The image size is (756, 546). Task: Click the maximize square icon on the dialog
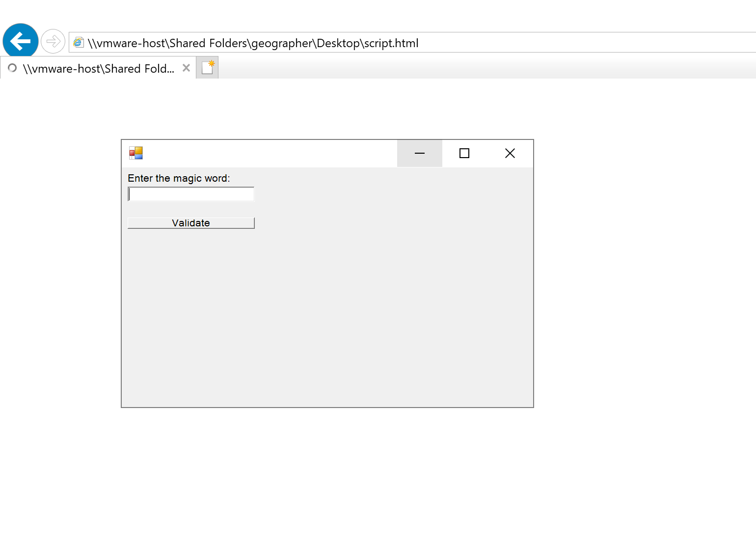click(x=464, y=153)
